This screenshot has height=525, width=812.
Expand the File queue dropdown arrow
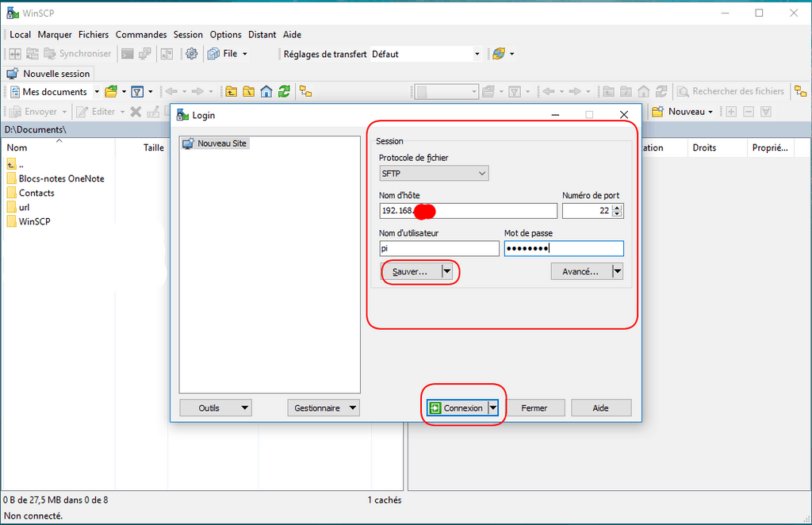point(245,54)
